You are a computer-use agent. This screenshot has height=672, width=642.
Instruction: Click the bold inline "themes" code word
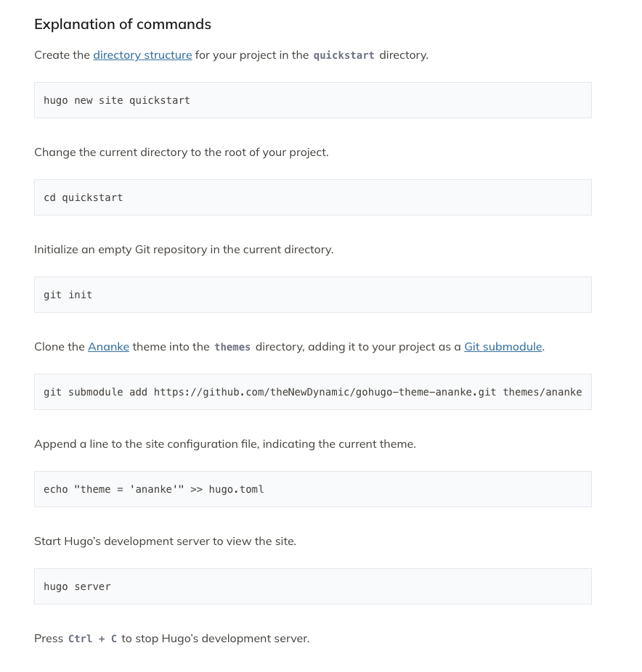pos(232,348)
